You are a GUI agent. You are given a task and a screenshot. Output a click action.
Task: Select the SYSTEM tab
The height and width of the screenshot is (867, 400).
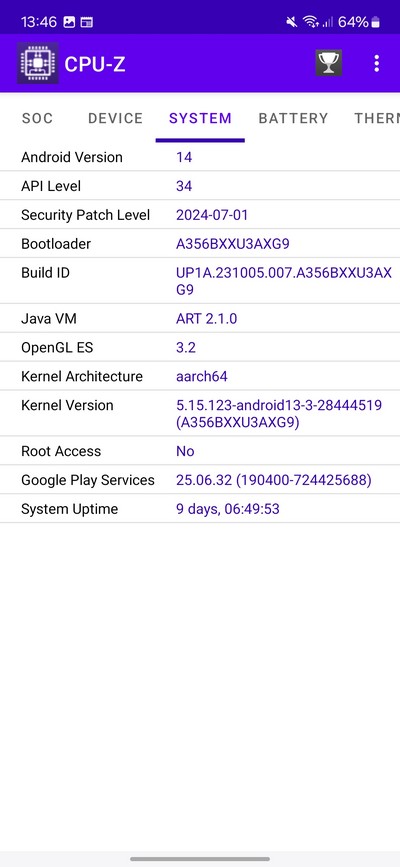(200, 118)
